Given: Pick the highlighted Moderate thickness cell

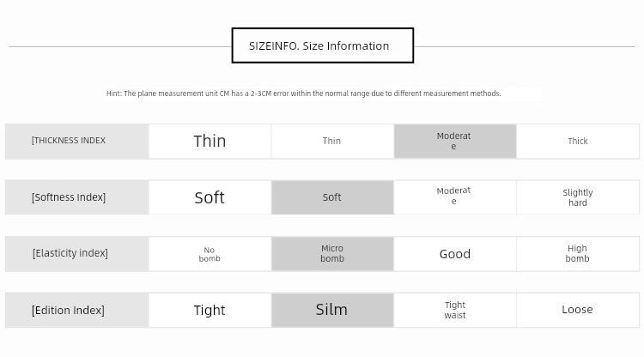Looking at the screenshot, I should pos(454,141).
